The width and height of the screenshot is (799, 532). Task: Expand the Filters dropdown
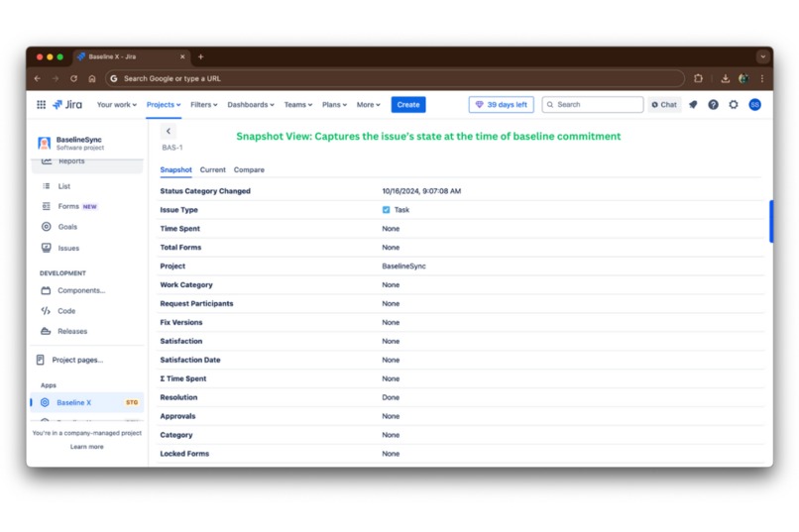(x=204, y=104)
